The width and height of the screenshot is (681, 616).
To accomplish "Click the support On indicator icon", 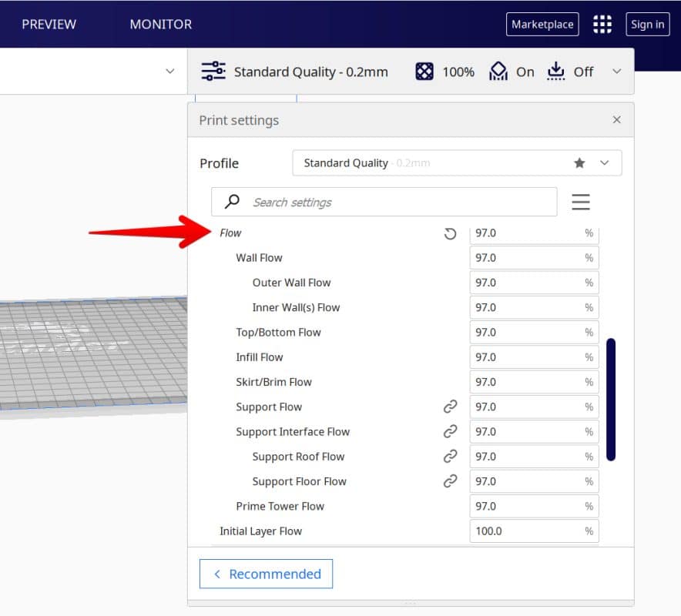I will [x=498, y=72].
